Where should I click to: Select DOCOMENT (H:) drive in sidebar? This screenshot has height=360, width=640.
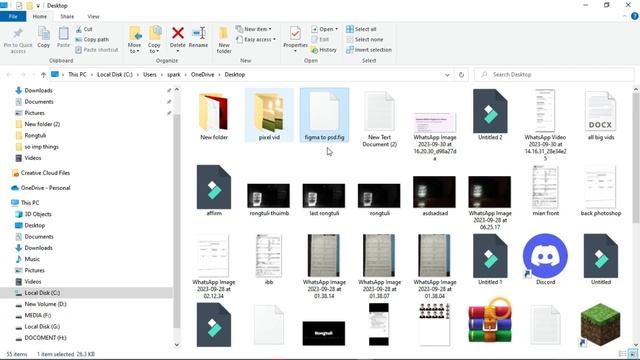[45, 338]
